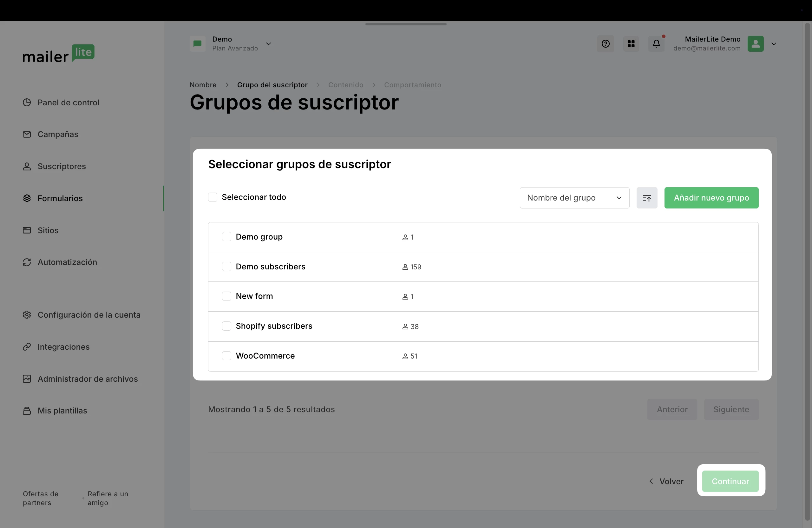The height and width of the screenshot is (528, 812).
Task: Open the notifications bell icon
Action: [656, 44]
